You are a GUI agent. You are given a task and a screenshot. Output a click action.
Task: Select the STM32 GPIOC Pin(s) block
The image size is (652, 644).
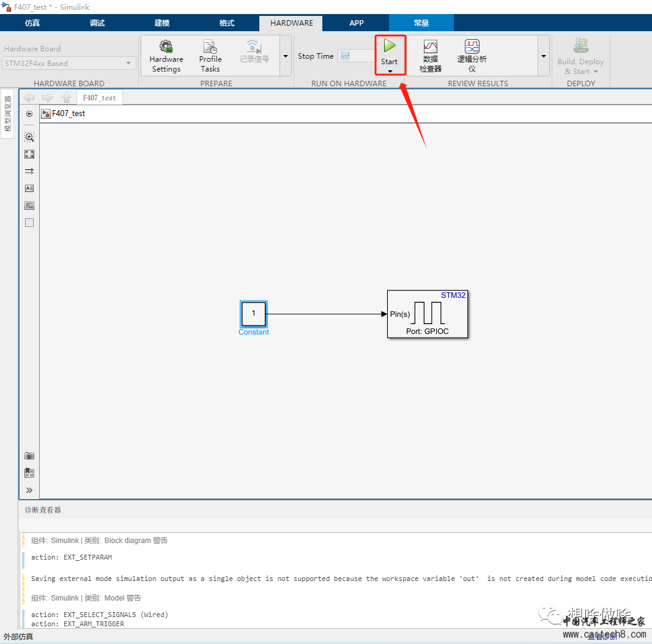point(427,314)
